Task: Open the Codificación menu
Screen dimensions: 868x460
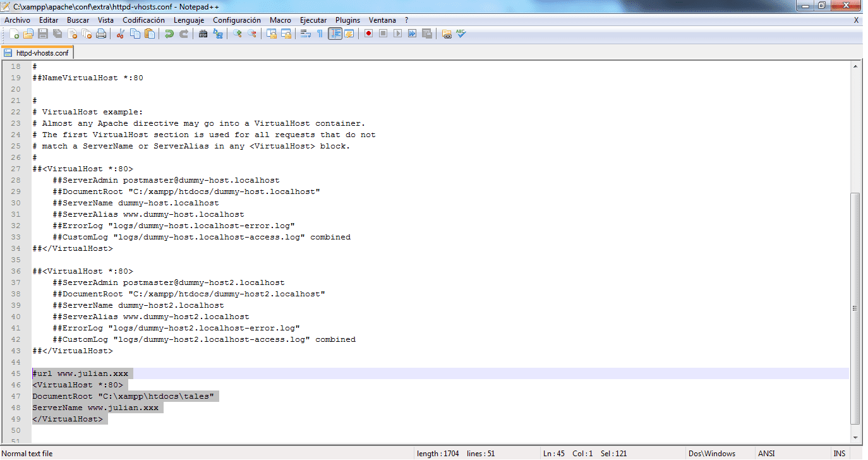Action: pos(143,20)
